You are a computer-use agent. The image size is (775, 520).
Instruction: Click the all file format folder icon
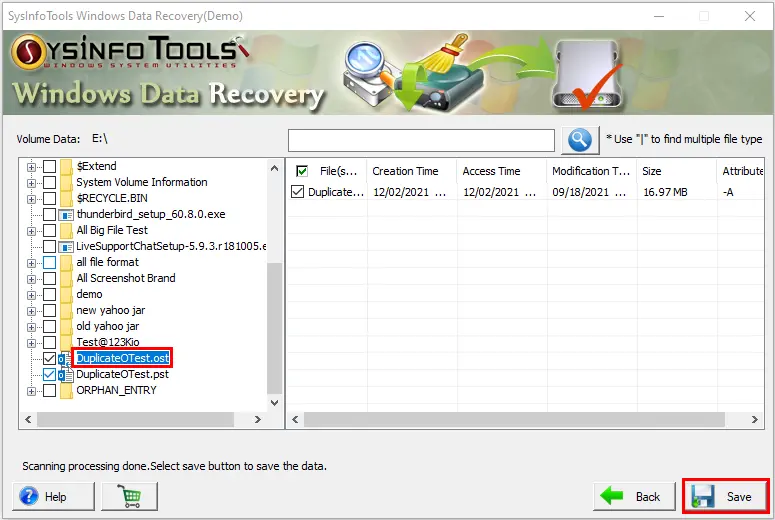click(66, 262)
